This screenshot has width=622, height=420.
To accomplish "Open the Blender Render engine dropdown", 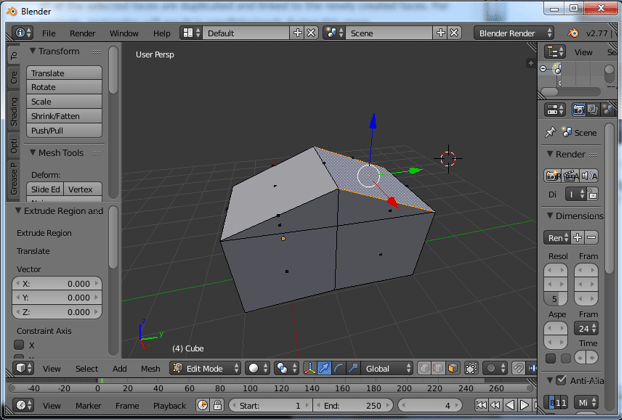I will pos(514,33).
